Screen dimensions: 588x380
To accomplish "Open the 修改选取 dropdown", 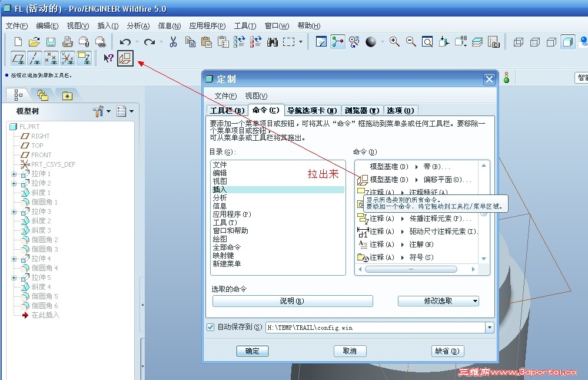I will click(x=438, y=301).
